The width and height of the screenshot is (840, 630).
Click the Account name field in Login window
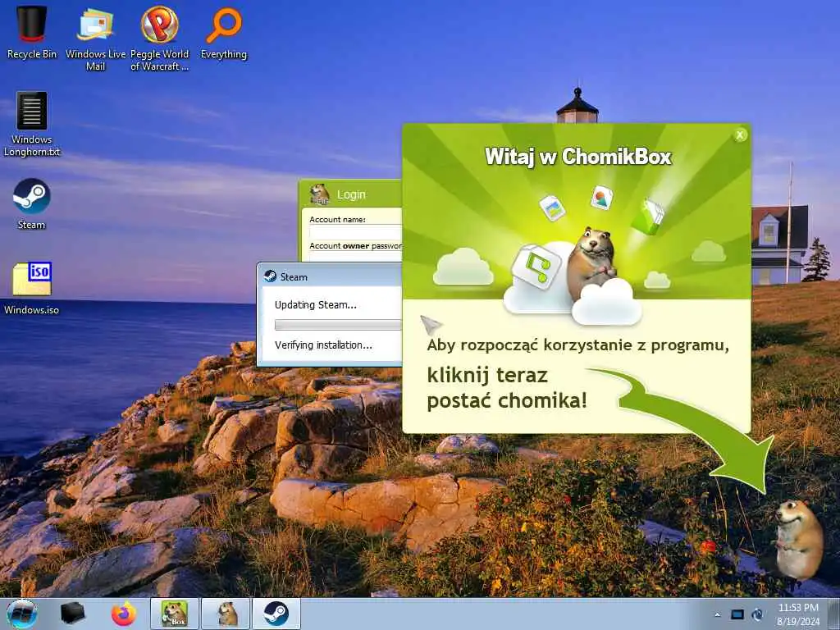click(x=355, y=232)
